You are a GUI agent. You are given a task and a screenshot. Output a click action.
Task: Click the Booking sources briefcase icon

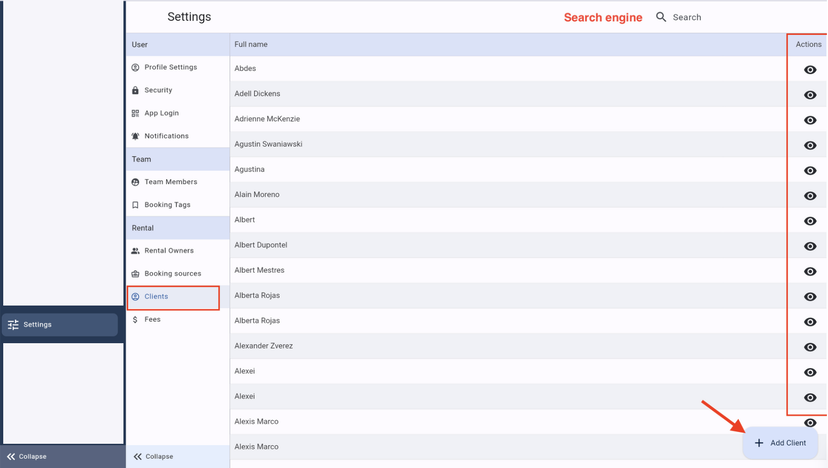(135, 274)
